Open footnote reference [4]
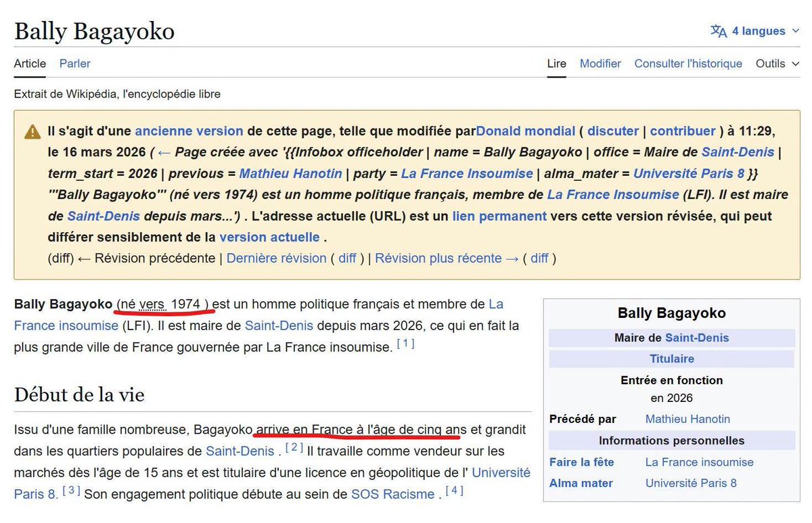This screenshot has width=812, height=523. pyautogui.click(x=455, y=491)
